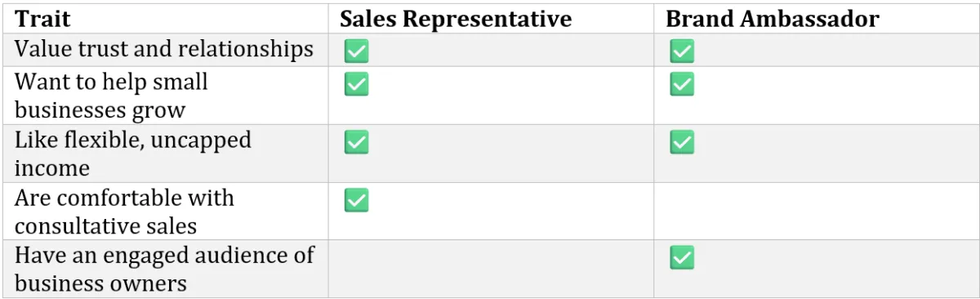Click Sales Representative check for uncapped income
The width and height of the screenshot is (980, 299).
(356, 142)
